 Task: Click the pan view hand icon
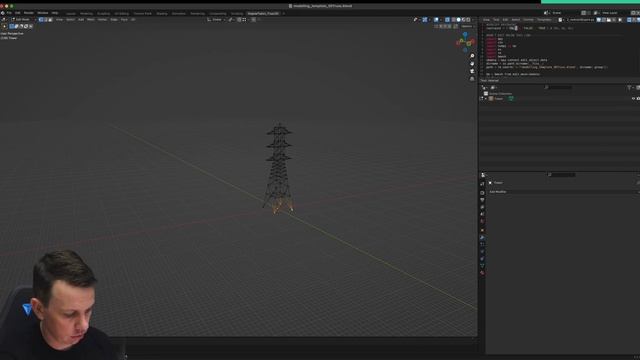click(x=472, y=64)
